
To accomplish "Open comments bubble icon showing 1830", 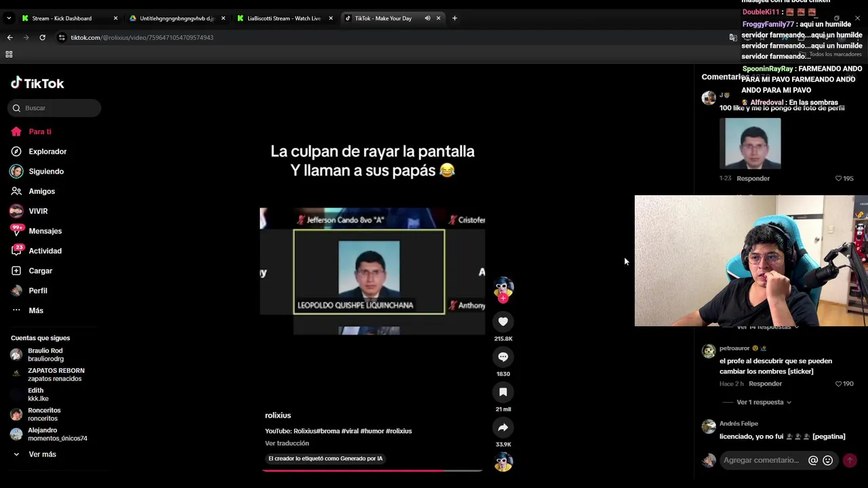I will 503,357.
